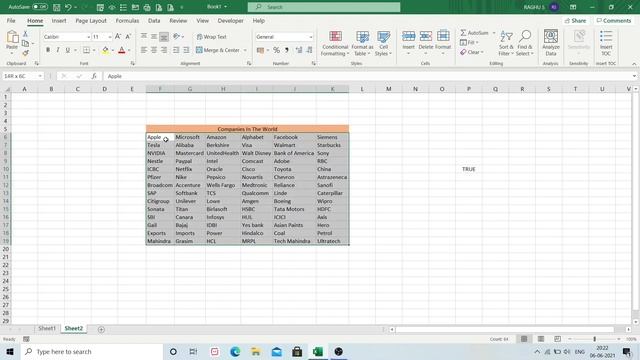Toggle Underline formatting
The image size is (640, 360).
coord(67,50)
